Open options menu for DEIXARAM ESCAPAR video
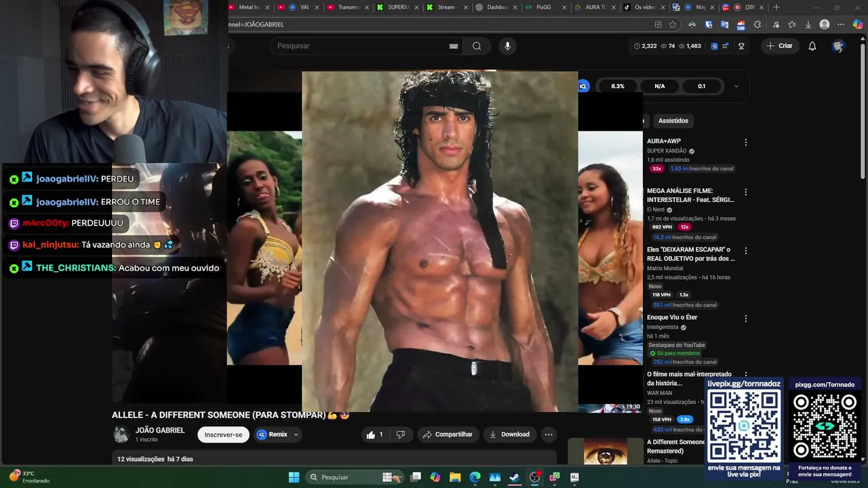Image resolution: width=868 pixels, height=488 pixels. point(746,251)
